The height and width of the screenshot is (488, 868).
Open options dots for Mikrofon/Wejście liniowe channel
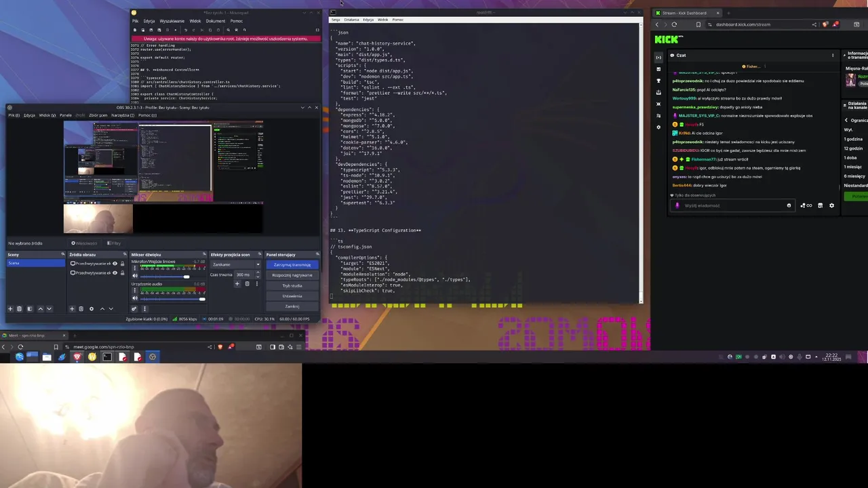point(134,268)
